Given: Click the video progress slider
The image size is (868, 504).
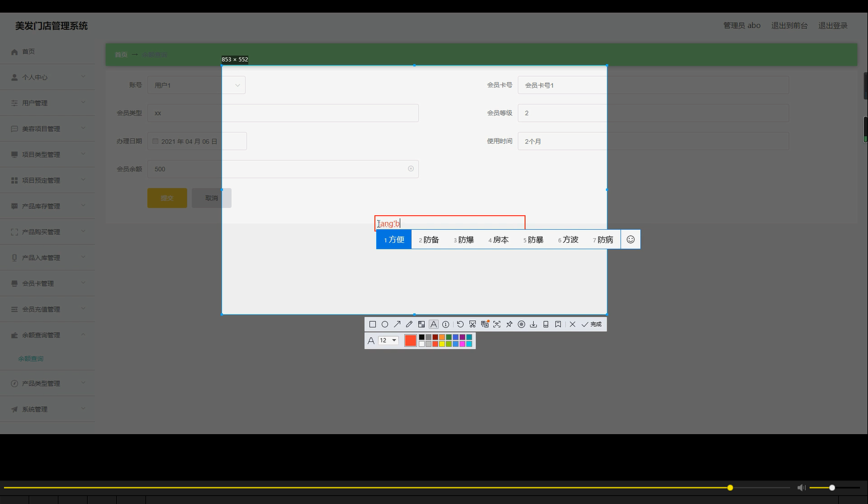Looking at the screenshot, I should [396, 487].
